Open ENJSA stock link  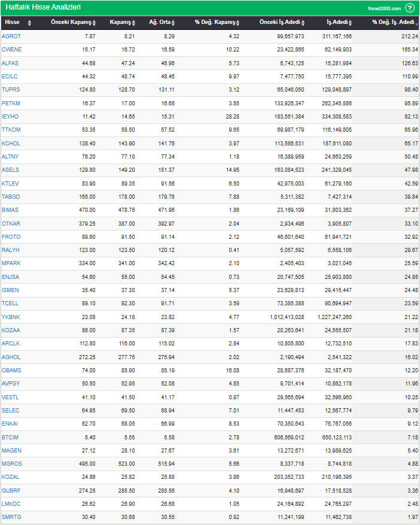click(10, 277)
